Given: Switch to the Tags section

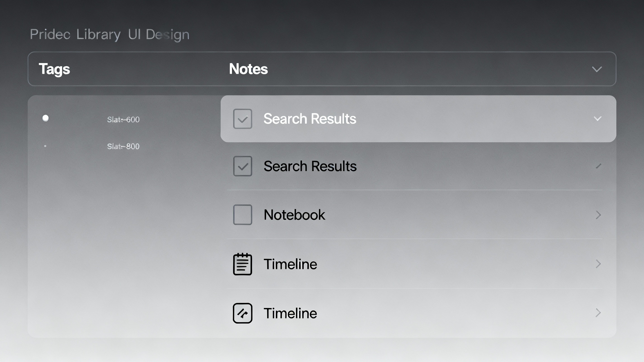Looking at the screenshot, I should coord(54,69).
